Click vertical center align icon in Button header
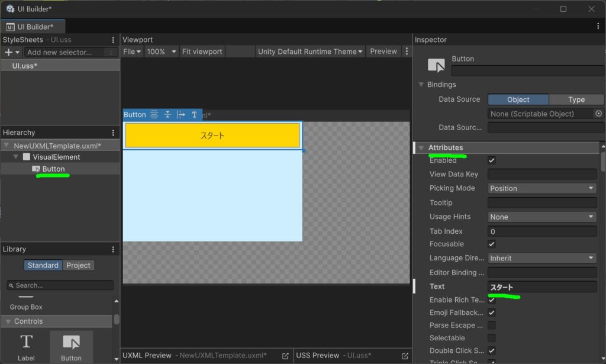The height and width of the screenshot is (364, 606). [167, 114]
